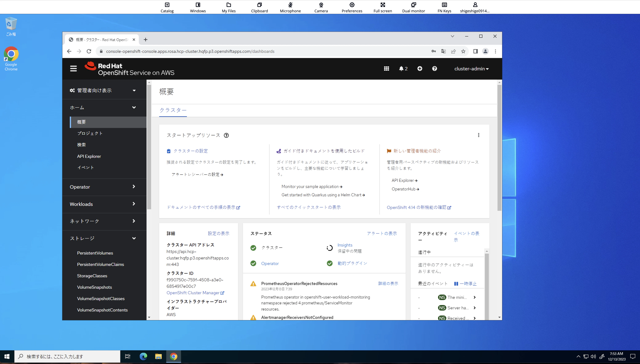Click the help icon next to スタートアップリソース

(x=226, y=135)
